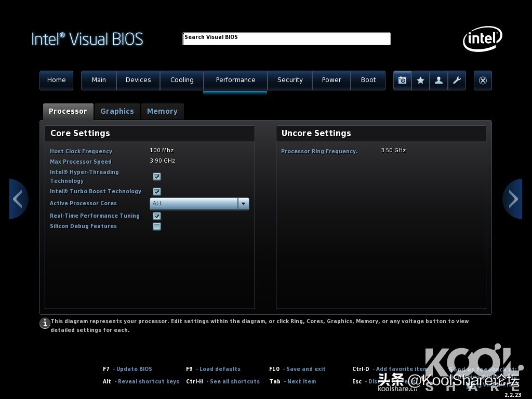Open the Power menu
The image size is (532, 399).
tap(331, 80)
